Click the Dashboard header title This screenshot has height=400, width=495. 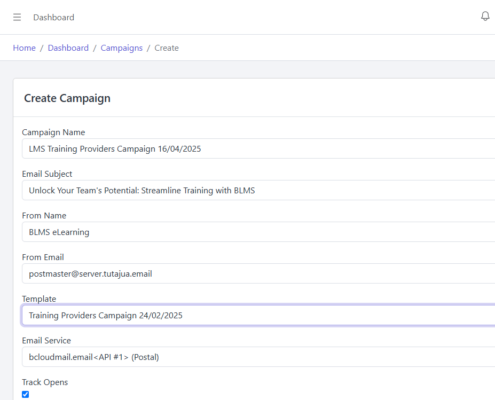[54, 17]
